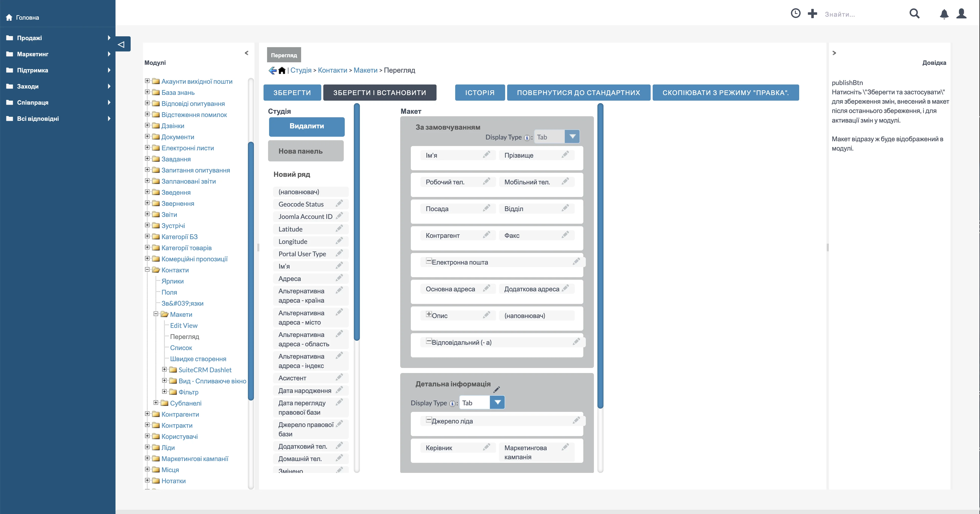Toggle the minus on Електронна пошта field
The height and width of the screenshot is (514, 980).
tap(429, 261)
